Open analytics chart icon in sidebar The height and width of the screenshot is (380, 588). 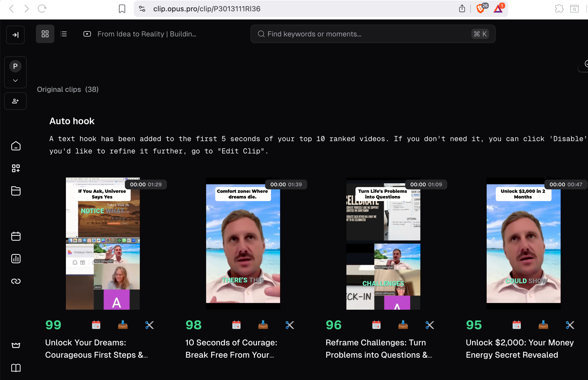[16, 259]
